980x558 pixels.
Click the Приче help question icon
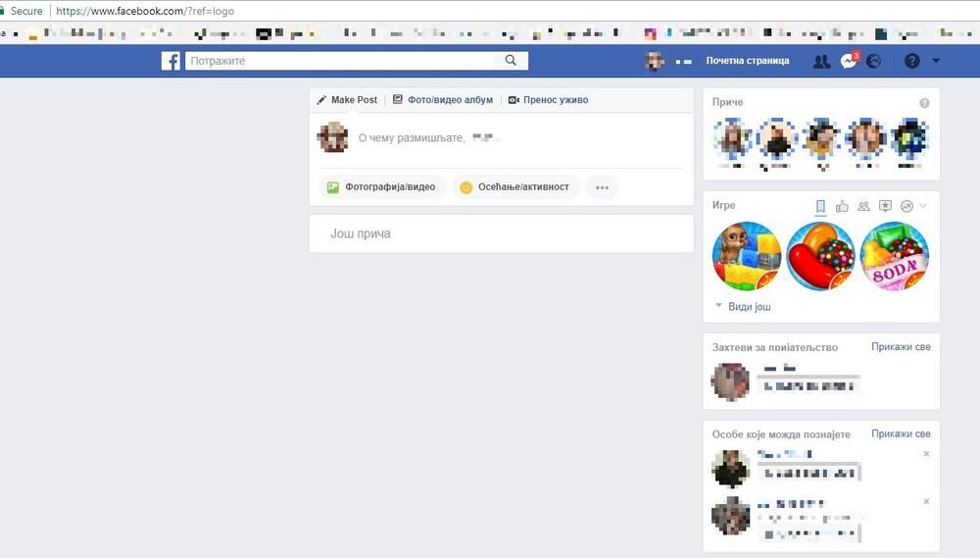(x=924, y=103)
